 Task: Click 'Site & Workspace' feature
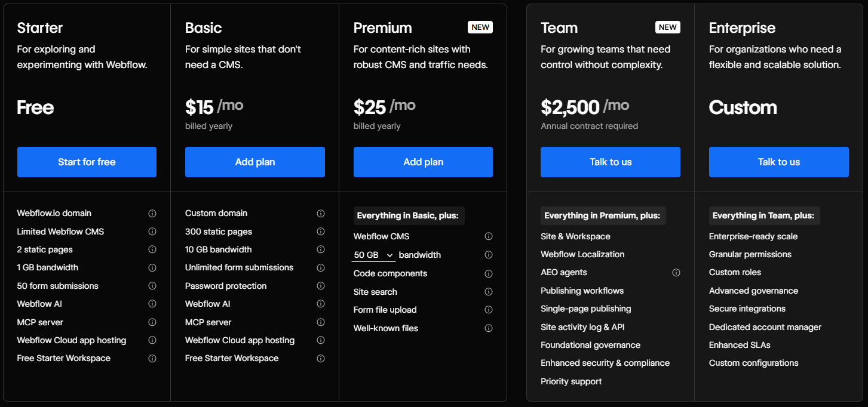[576, 236]
